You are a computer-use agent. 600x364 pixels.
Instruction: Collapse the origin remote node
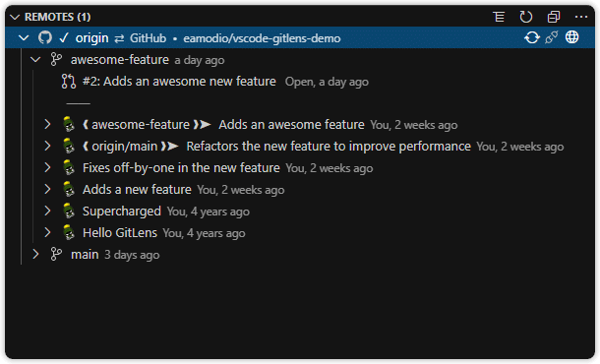click(x=24, y=38)
